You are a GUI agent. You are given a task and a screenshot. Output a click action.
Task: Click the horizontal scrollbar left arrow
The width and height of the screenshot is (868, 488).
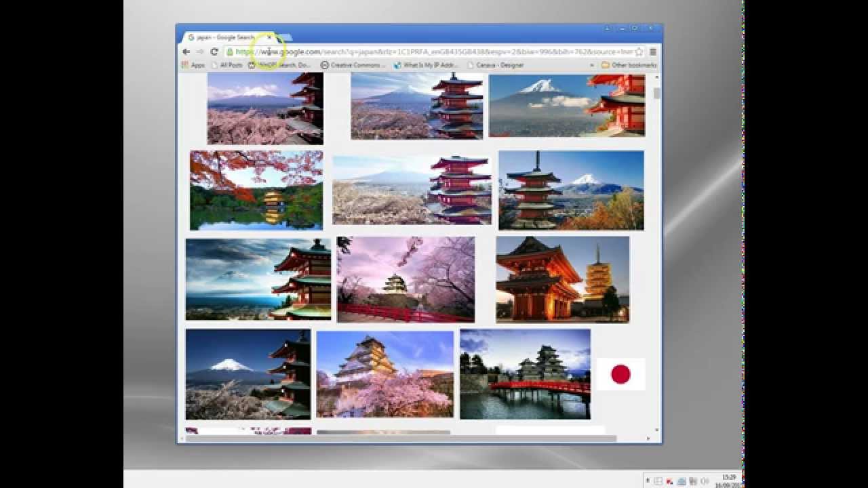click(x=180, y=438)
